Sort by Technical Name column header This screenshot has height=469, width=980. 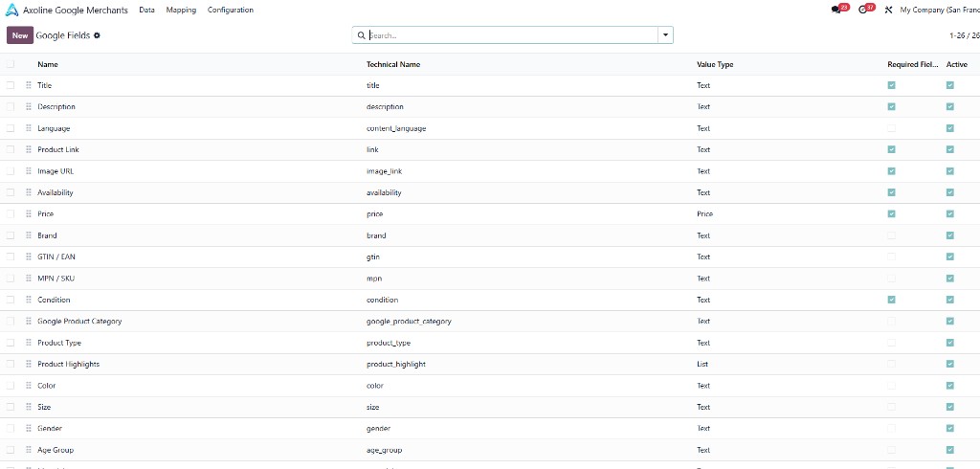tap(393, 64)
